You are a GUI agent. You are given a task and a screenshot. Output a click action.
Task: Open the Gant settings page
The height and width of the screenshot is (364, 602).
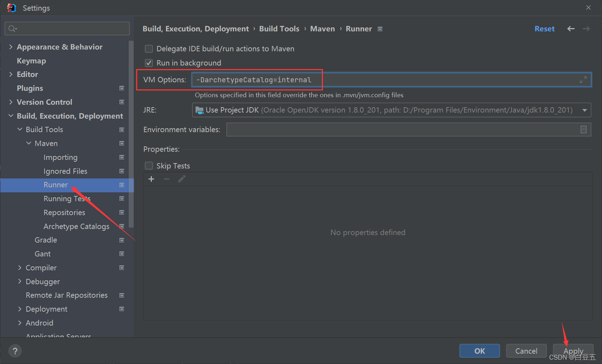(x=42, y=254)
